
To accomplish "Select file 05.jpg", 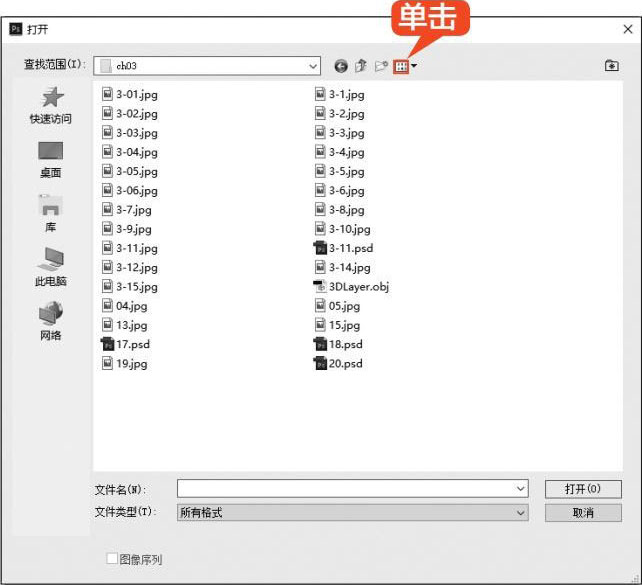I will click(337, 306).
